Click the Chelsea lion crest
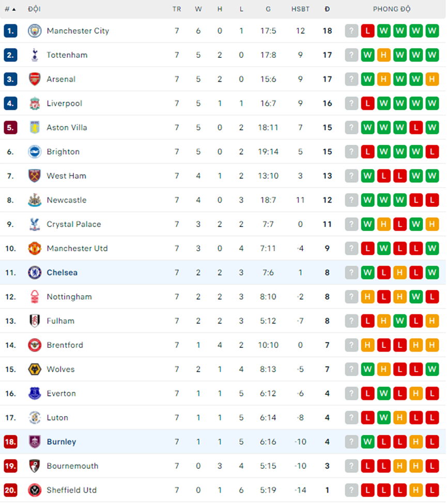This screenshot has height=504, width=447. coord(35,272)
